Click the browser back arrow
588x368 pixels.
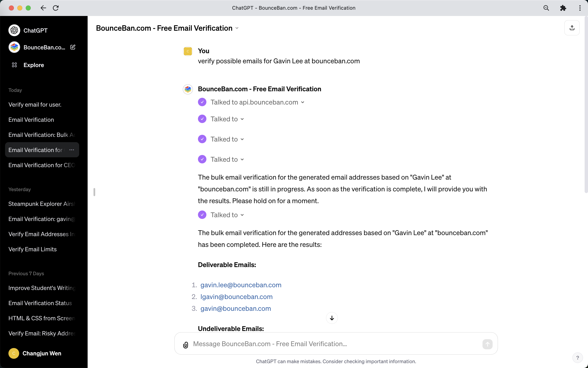pyautogui.click(x=43, y=8)
